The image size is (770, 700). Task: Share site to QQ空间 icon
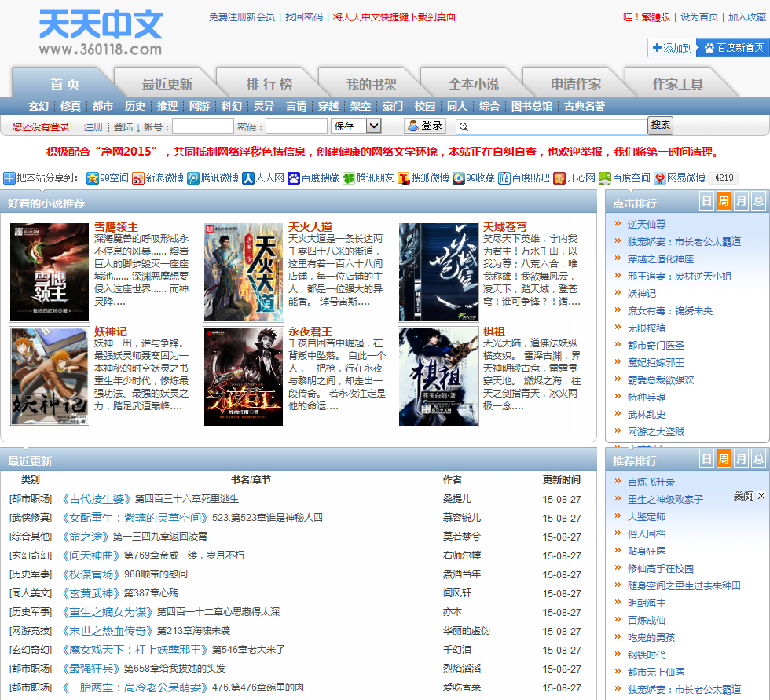click(x=92, y=178)
